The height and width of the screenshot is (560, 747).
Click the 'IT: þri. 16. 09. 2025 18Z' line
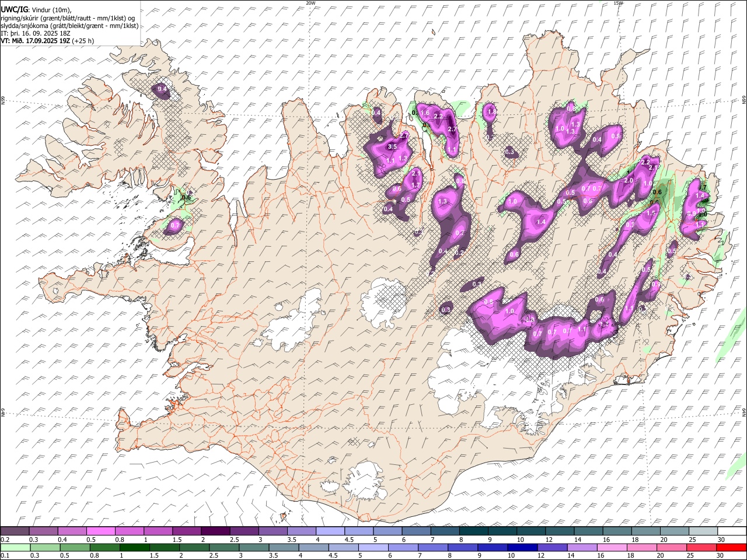point(35,34)
